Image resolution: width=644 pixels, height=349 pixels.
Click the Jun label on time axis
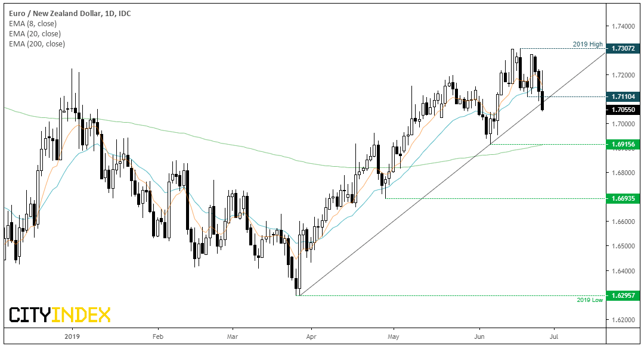[479, 336]
